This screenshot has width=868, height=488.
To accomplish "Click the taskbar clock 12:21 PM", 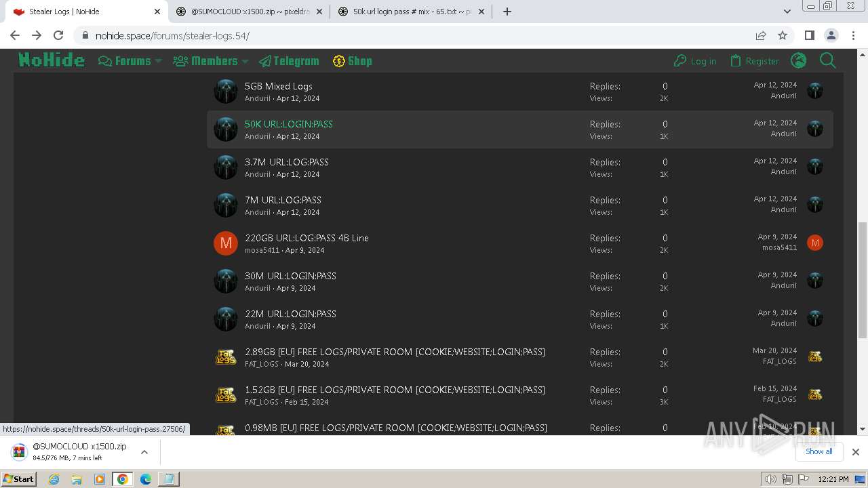I will [x=833, y=479].
